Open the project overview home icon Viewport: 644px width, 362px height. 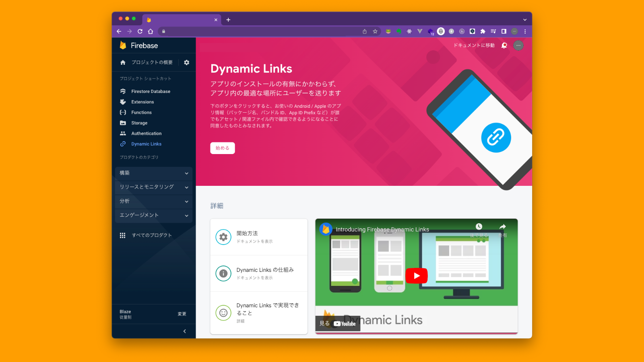click(x=123, y=62)
